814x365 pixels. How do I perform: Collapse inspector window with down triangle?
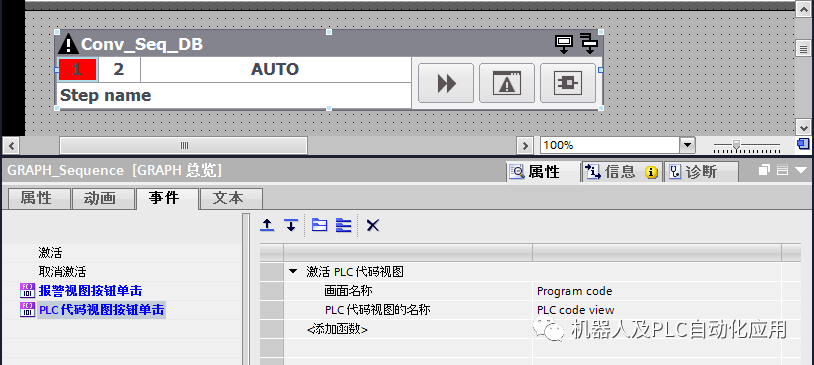coord(801,170)
